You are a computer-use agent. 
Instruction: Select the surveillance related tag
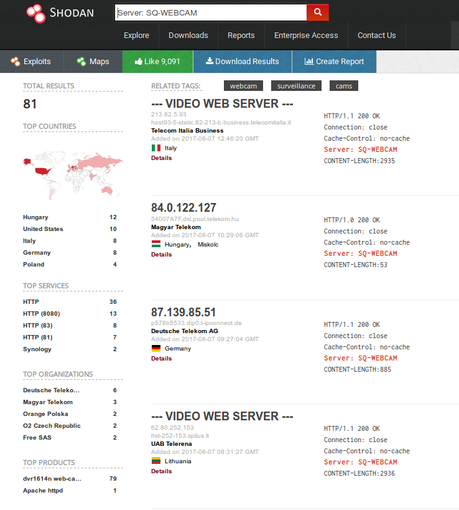[x=296, y=86]
